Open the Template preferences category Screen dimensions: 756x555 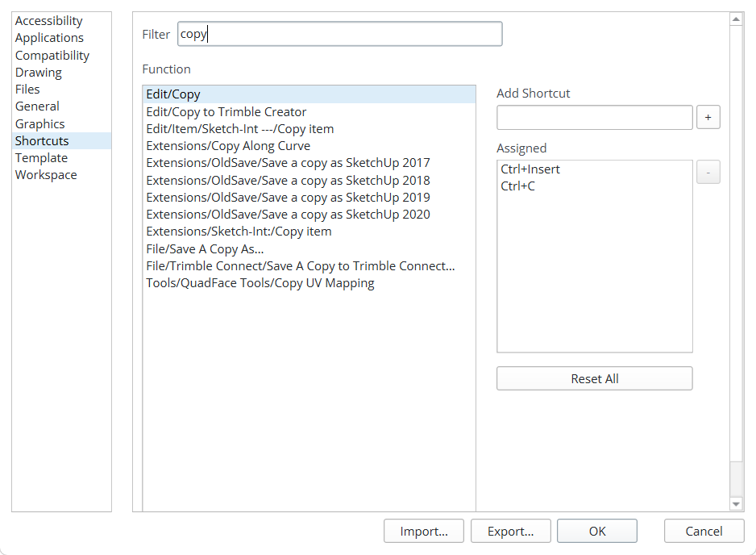click(x=41, y=158)
